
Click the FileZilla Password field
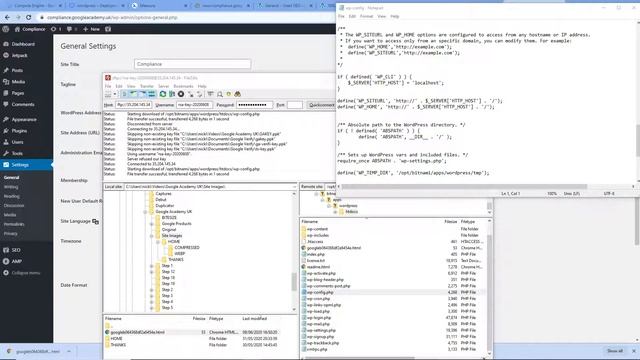254,105
